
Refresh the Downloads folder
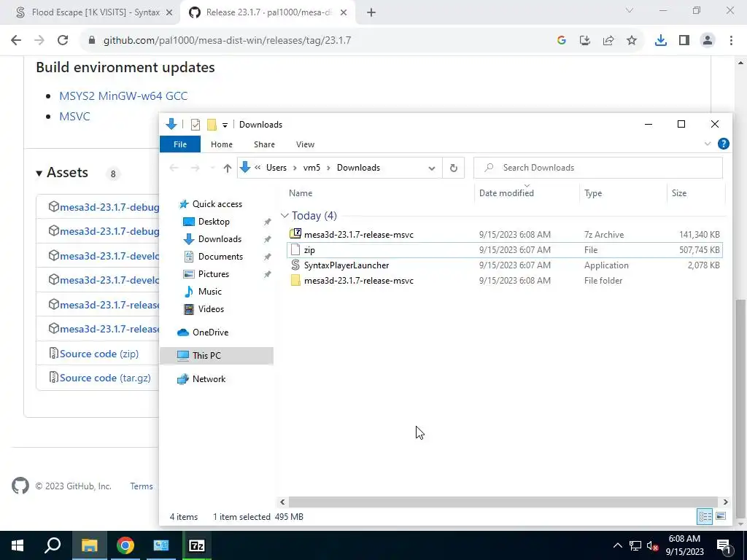[454, 168]
